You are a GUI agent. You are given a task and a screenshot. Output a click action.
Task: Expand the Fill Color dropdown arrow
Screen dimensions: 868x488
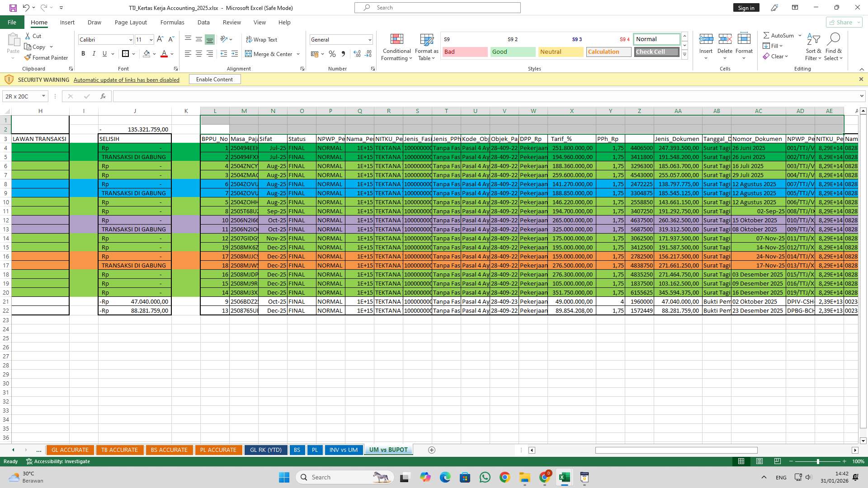coord(154,54)
